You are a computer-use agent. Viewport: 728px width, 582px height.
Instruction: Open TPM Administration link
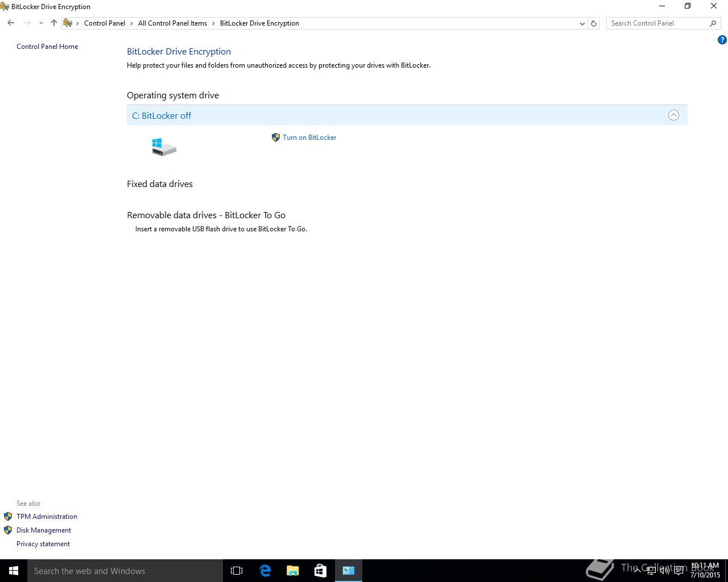pyautogui.click(x=47, y=517)
